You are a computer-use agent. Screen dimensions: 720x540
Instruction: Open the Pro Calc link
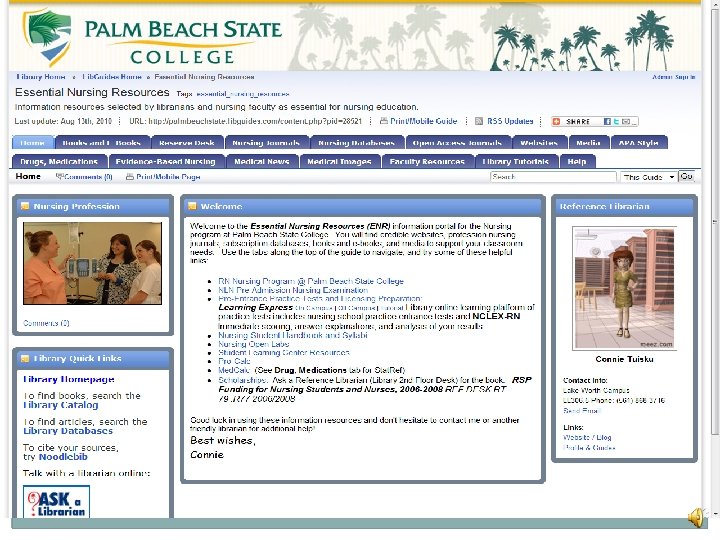pyautogui.click(x=234, y=361)
